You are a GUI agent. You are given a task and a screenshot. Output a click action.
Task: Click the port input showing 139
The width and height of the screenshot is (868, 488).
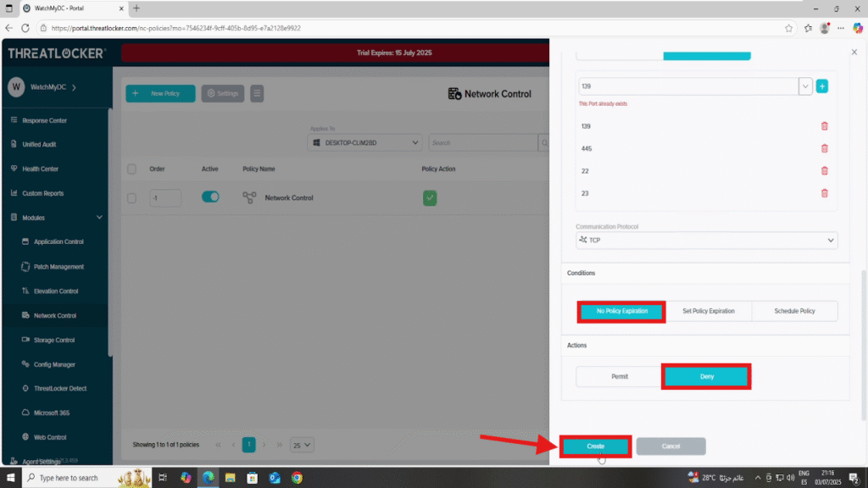pos(688,86)
